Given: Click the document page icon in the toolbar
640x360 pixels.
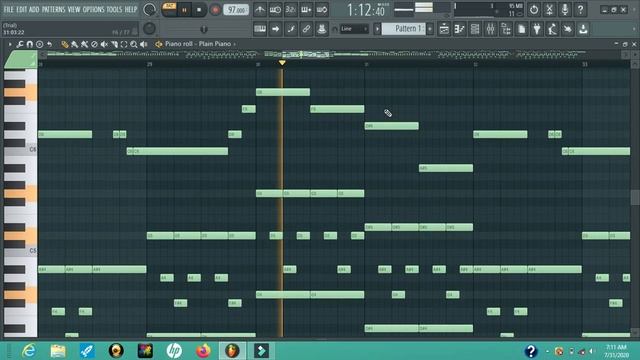Looking at the screenshot, I should pyautogui.click(x=521, y=29).
